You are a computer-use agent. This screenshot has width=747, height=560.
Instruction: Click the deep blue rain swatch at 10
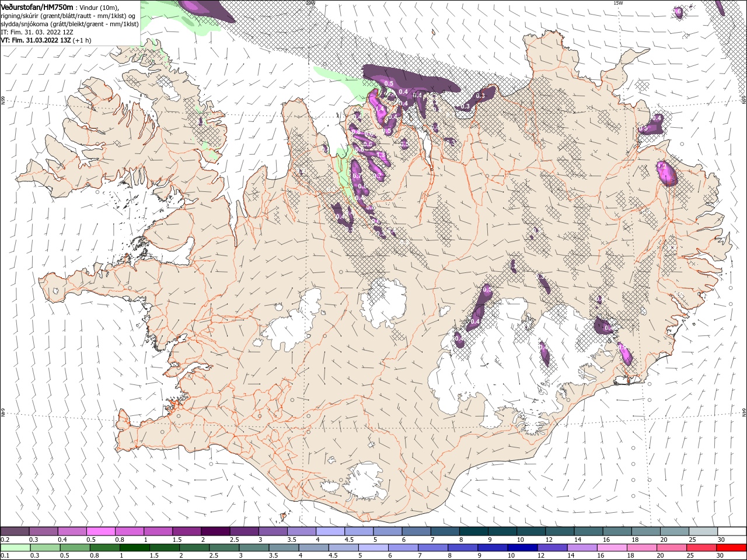coord(522,548)
